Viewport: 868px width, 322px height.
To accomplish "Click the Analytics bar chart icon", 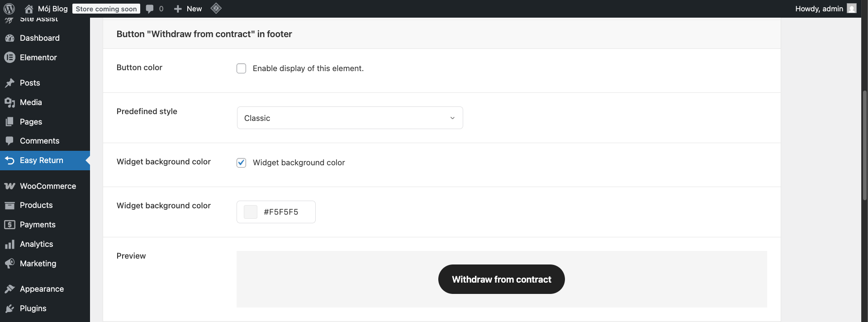I will 9,244.
